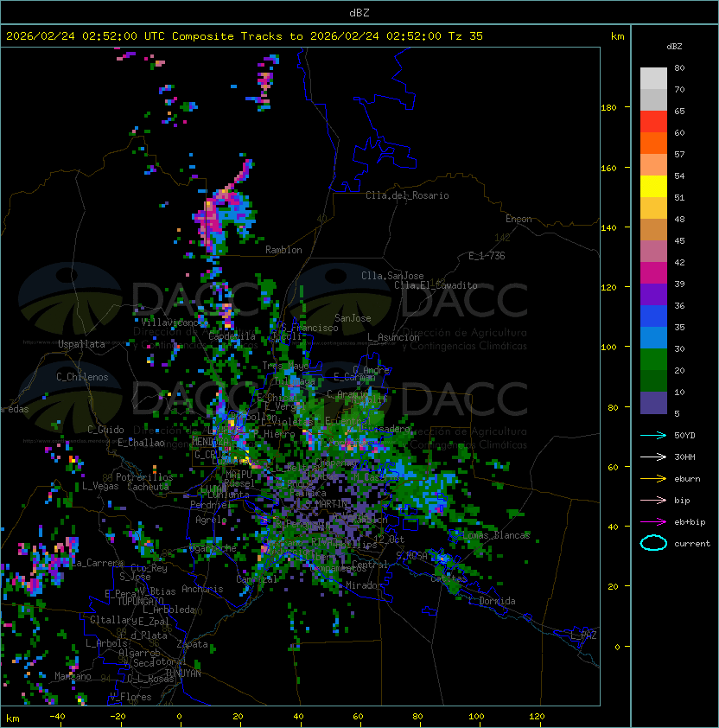Viewport: 719px width, 728px height.
Task: Click the 'Lomas_Blancas' map label
Action: pos(496,535)
